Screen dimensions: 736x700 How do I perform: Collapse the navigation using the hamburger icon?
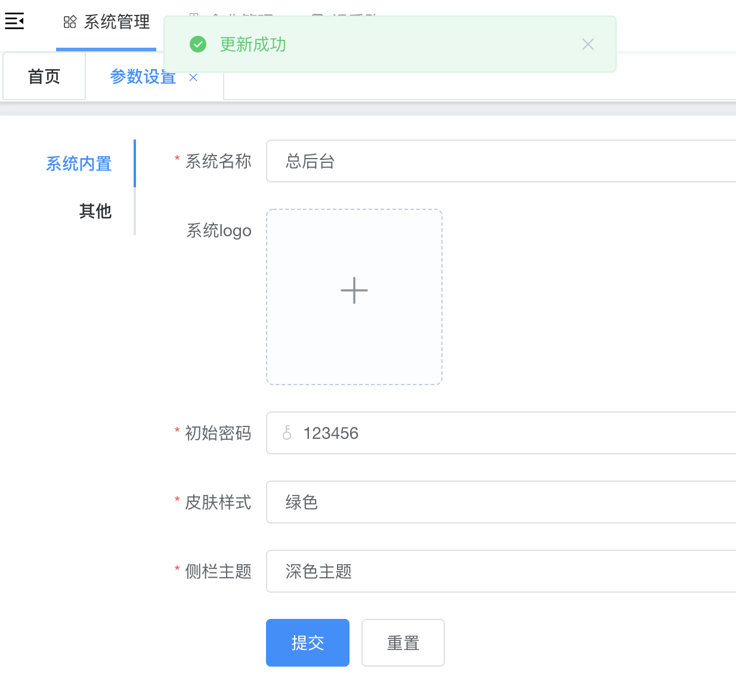coord(14,21)
